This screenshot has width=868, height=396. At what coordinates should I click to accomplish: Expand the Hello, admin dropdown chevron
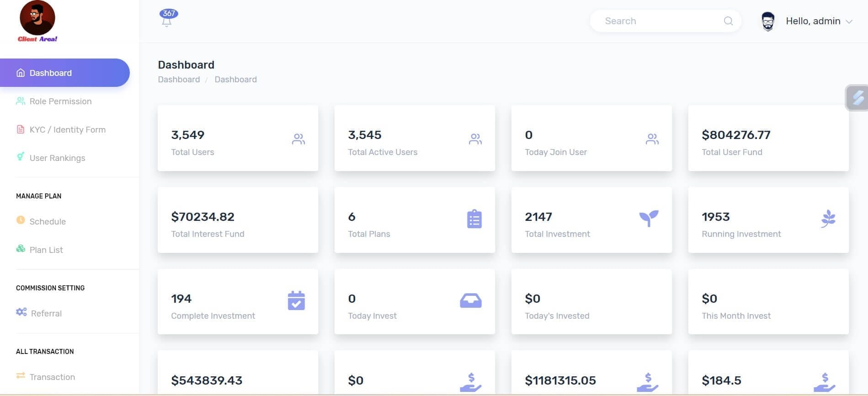[849, 21]
